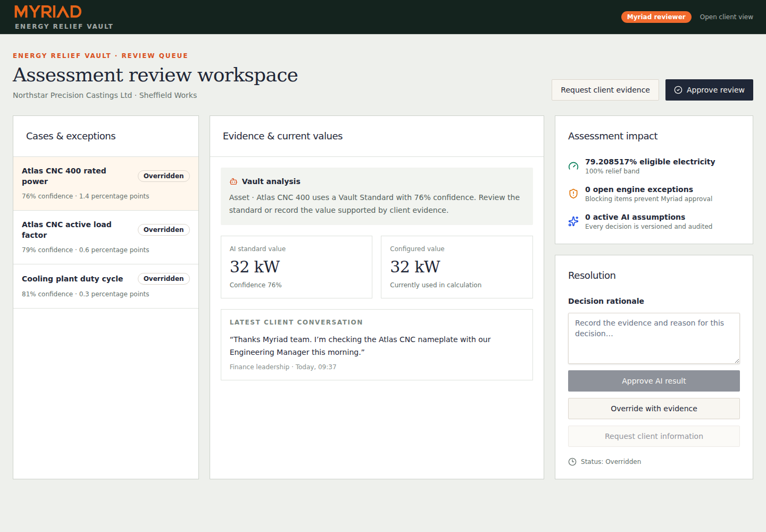766x532 pixels.
Task: Click 'Northstar Precision Castings Ltd · Sheffield Works' subtitle
Action: click(105, 95)
